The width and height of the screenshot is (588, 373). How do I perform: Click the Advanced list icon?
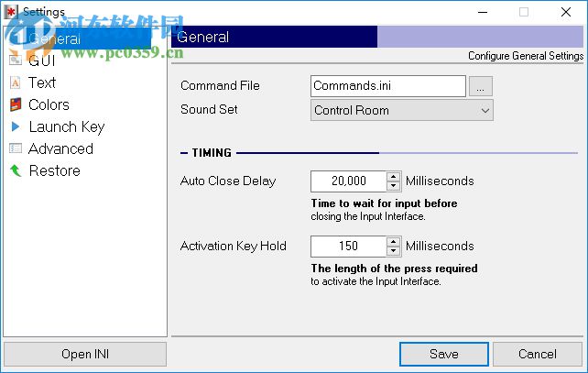coord(16,148)
